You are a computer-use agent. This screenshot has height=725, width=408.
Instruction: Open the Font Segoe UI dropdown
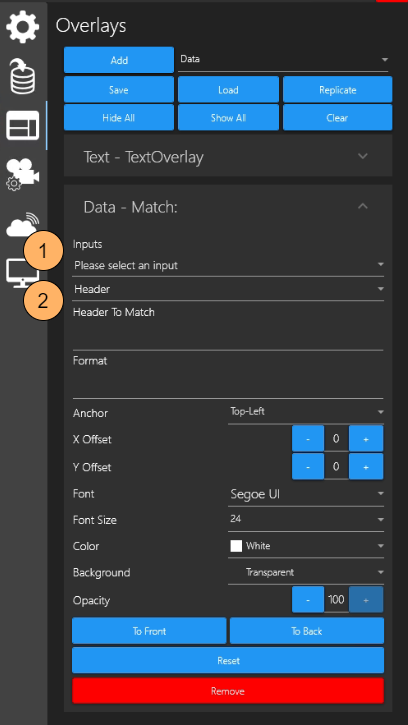306,494
